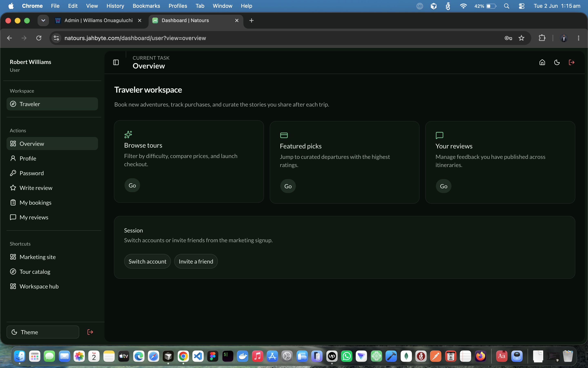
Task: Open the Profile action
Action: click(x=52, y=158)
